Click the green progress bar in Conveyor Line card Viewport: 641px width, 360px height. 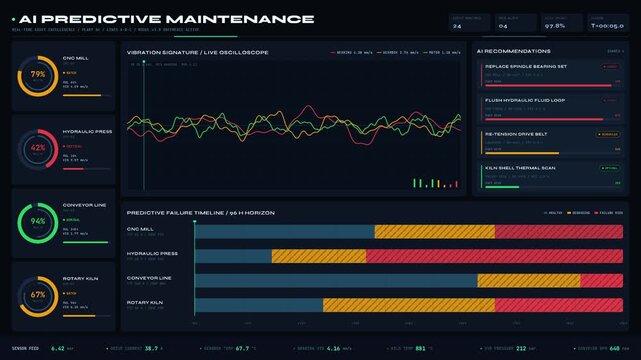(85, 242)
